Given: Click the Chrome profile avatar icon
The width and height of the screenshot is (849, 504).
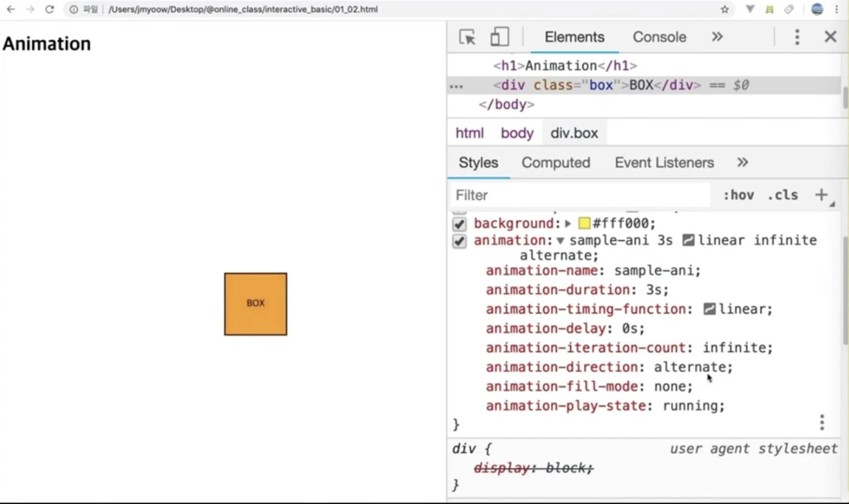Looking at the screenshot, I should (817, 9).
